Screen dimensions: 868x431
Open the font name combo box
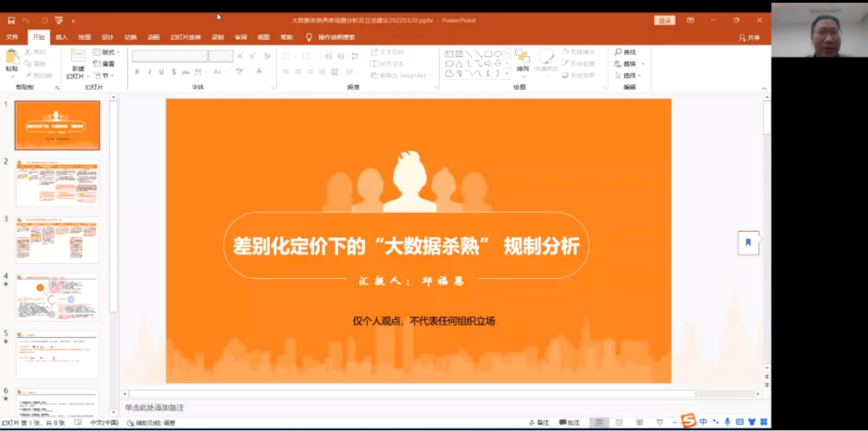click(x=170, y=56)
